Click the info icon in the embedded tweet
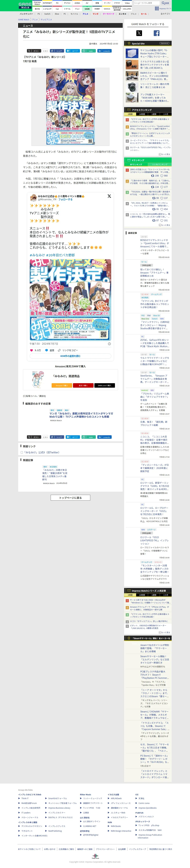The image size is (190, 868). pyautogui.click(x=109, y=344)
